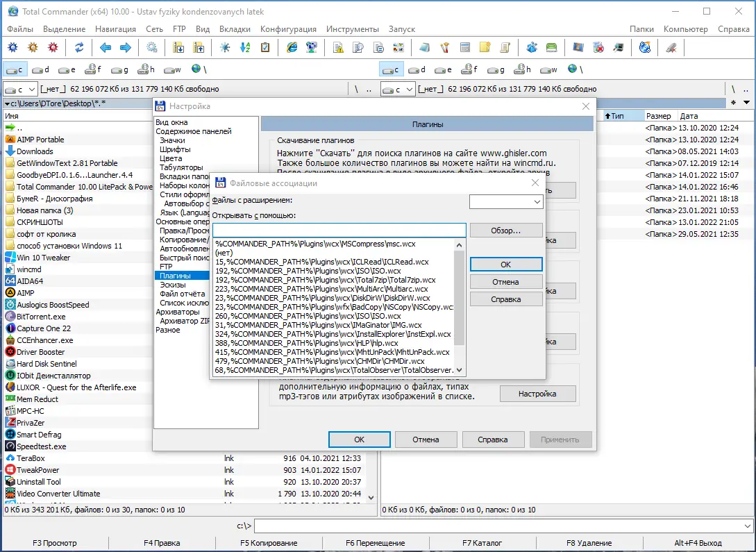Click the red gear toolbar icon
This screenshot has height=552, width=756.
coord(53,47)
